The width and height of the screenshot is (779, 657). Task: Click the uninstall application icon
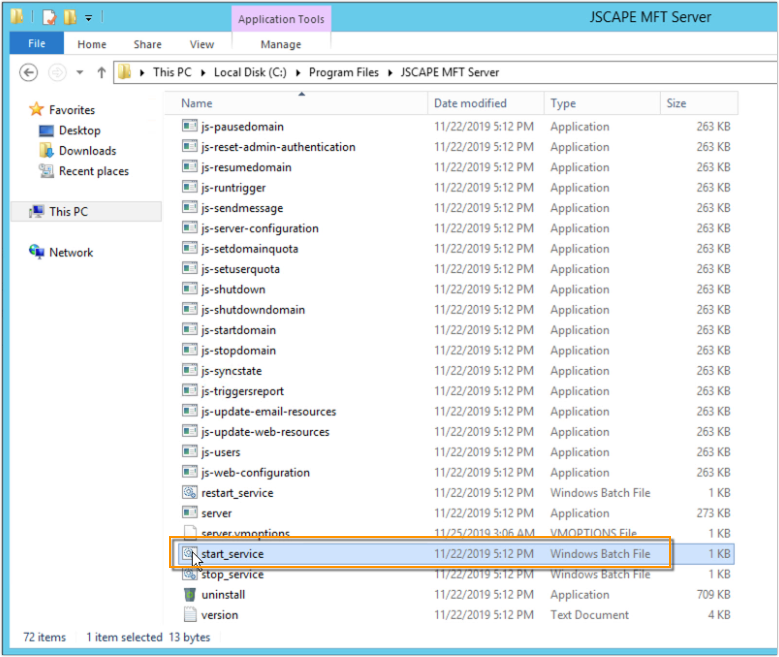click(189, 594)
